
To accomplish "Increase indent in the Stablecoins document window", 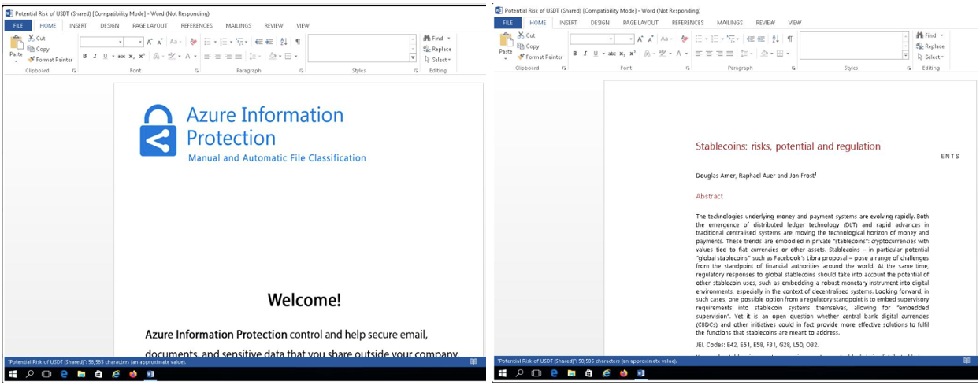I will (762, 39).
